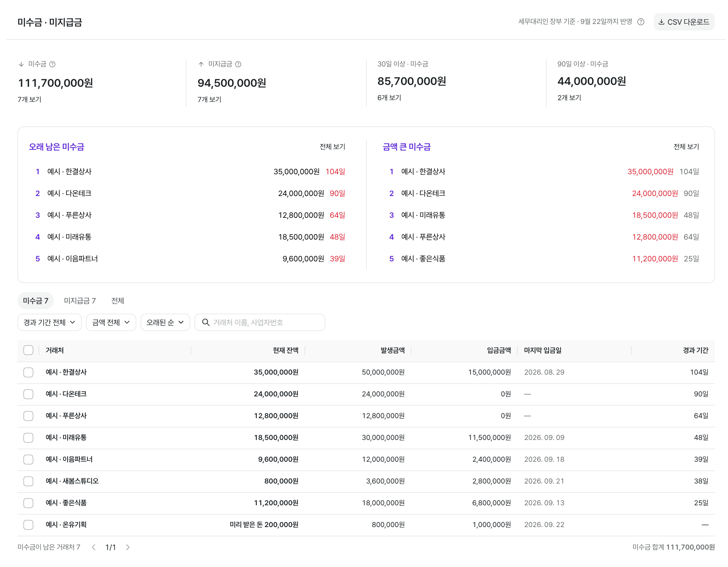
Task: Click 7개 보기 under 미수금 total
Action: coord(29,99)
